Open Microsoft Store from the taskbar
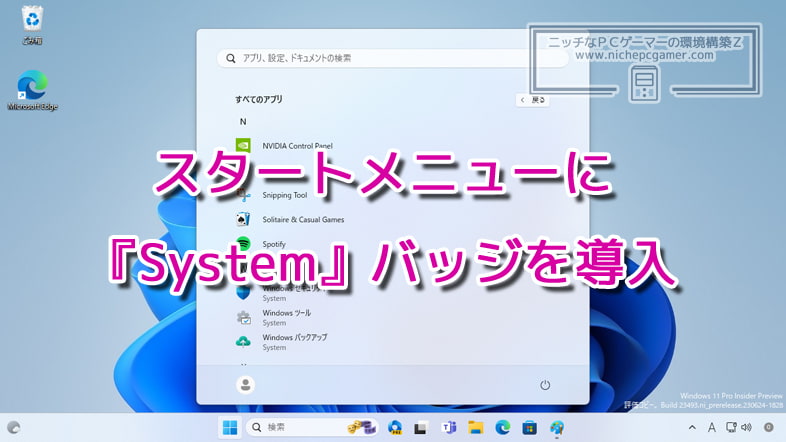The width and height of the screenshot is (786, 442). (x=529, y=427)
